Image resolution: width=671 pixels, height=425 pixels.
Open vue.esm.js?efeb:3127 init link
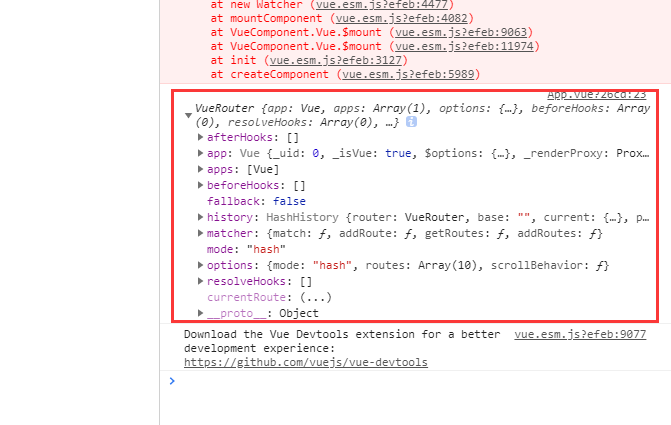click(336, 60)
